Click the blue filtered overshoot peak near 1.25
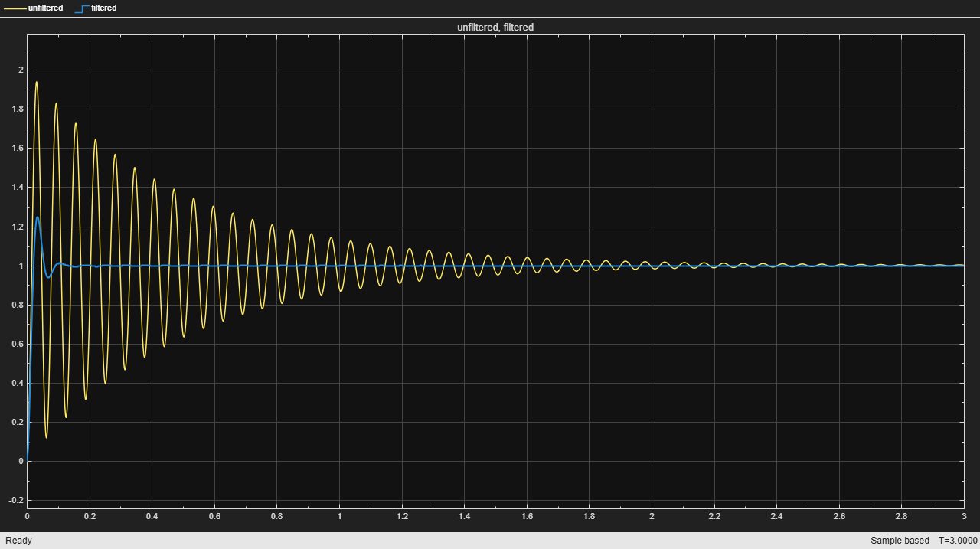Screen dimensions: 980x549 [x=38, y=217]
